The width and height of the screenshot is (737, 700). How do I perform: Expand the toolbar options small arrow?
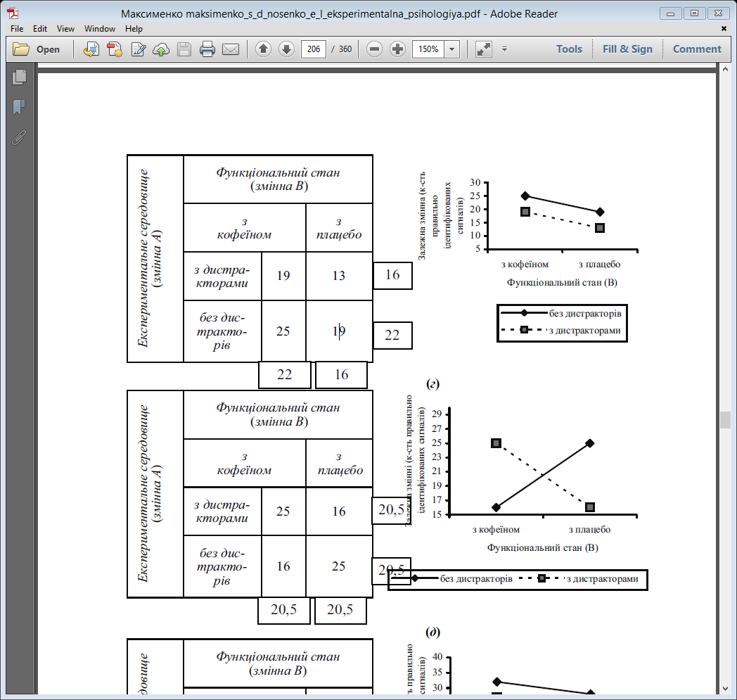504,49
